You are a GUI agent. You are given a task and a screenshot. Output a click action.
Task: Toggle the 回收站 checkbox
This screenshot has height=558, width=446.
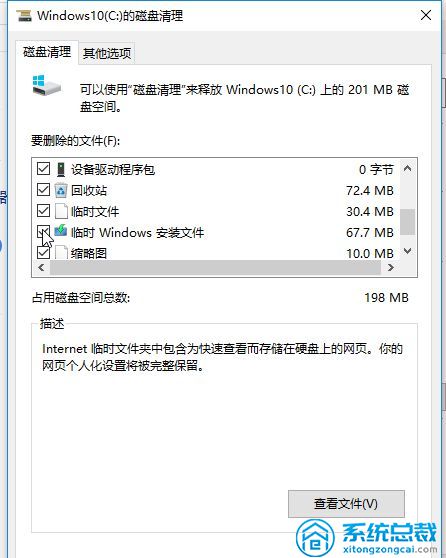click(43, 190)
